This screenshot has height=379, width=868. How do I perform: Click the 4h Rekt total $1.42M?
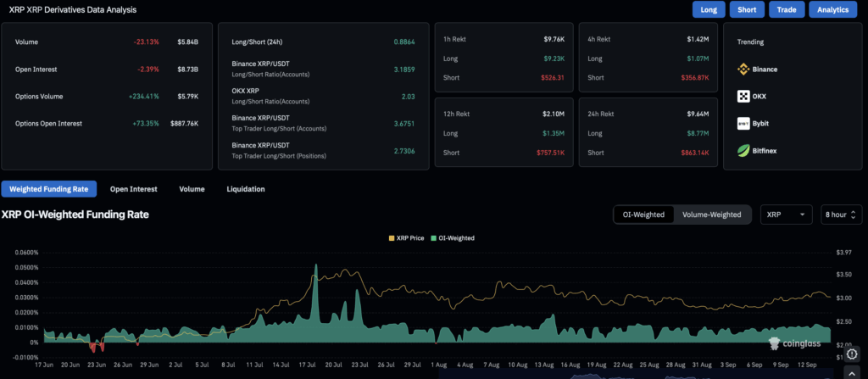tap(698, 39)
